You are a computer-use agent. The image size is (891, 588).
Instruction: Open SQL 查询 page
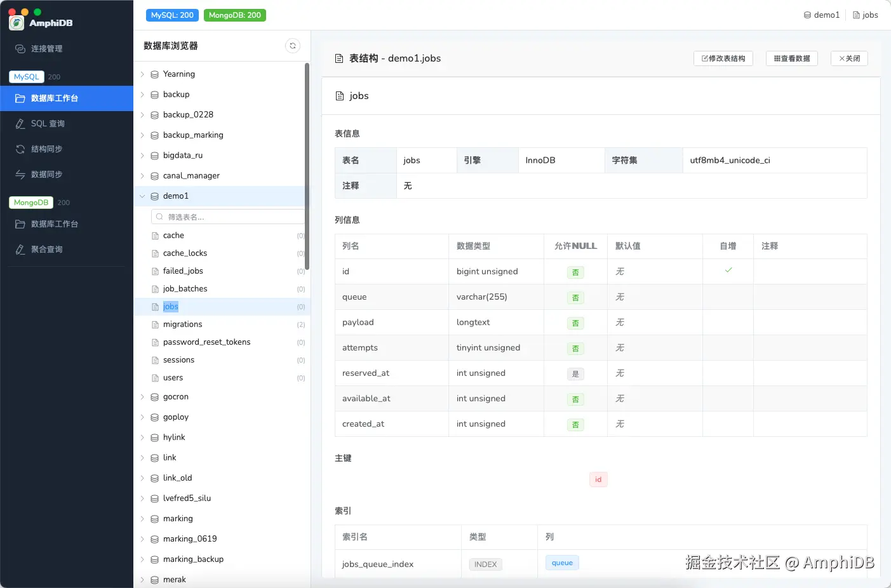pyautogui.click(x=67, y=124)
